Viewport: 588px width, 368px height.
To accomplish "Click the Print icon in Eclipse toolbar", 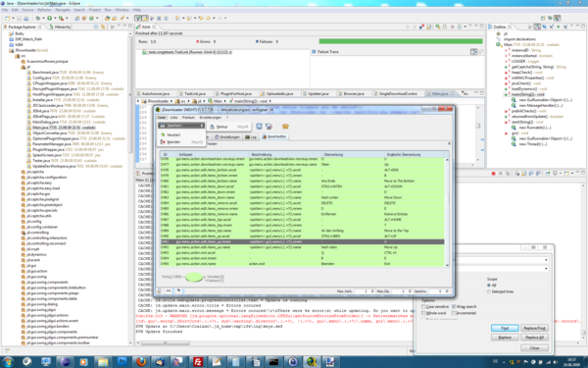I will tap(25, 18).
